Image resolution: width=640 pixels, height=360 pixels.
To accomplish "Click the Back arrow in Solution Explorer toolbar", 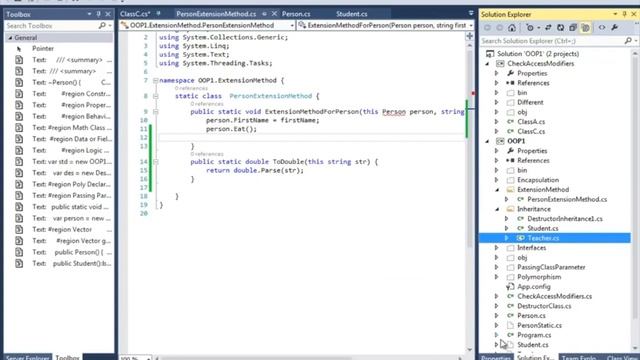I will click(x=487, y=28).
